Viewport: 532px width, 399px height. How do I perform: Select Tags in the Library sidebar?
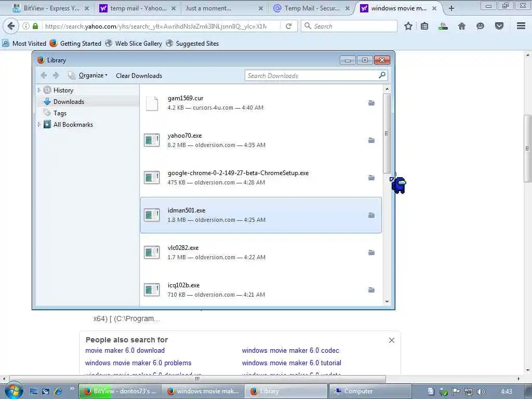(x=60, y=113)
